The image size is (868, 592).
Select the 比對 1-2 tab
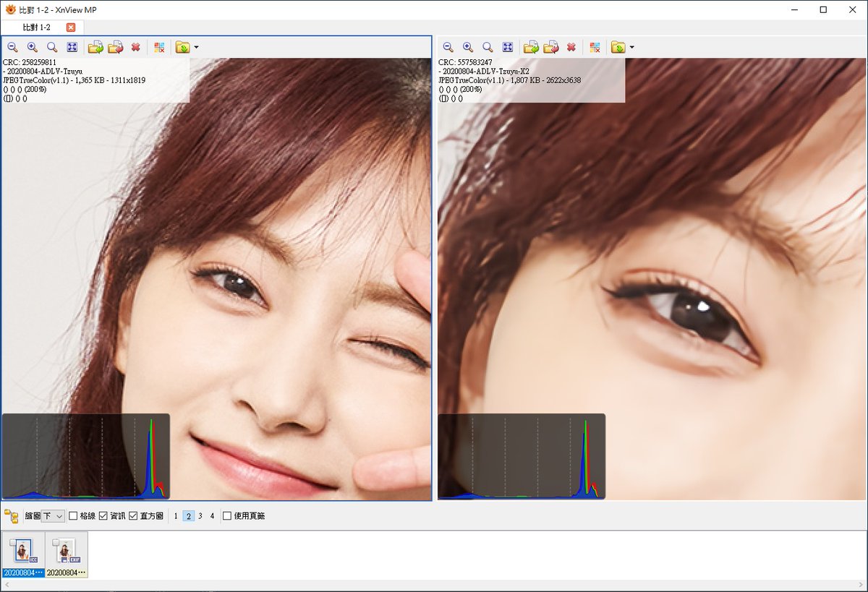coord(36,27)
